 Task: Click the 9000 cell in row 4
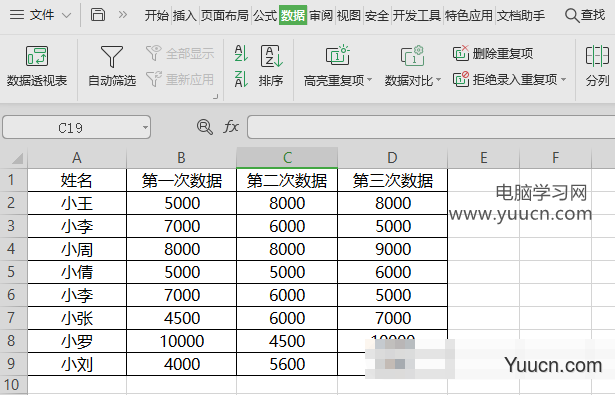pyautogui.click(x=393, y=249)
